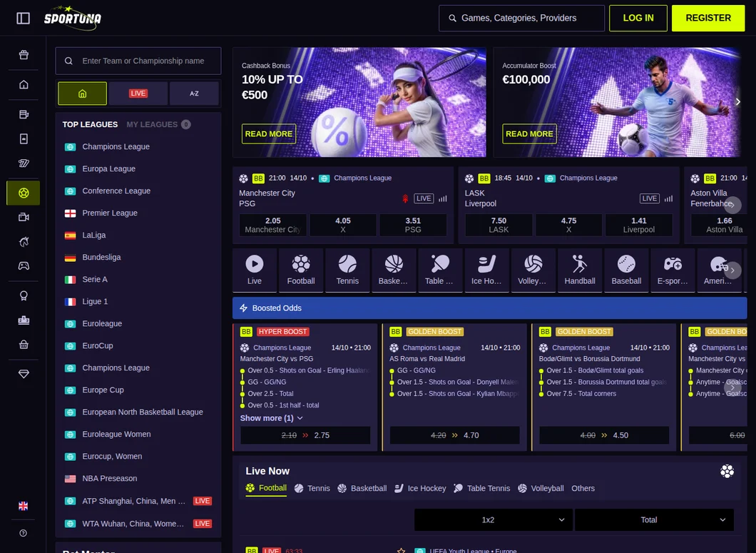Switch to the home tab in sports panel

point(83,93)
